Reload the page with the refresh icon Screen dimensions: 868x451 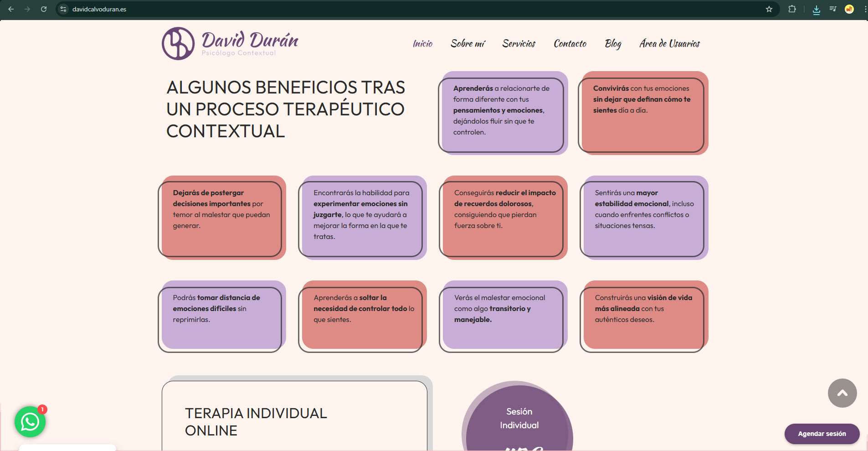44,9
